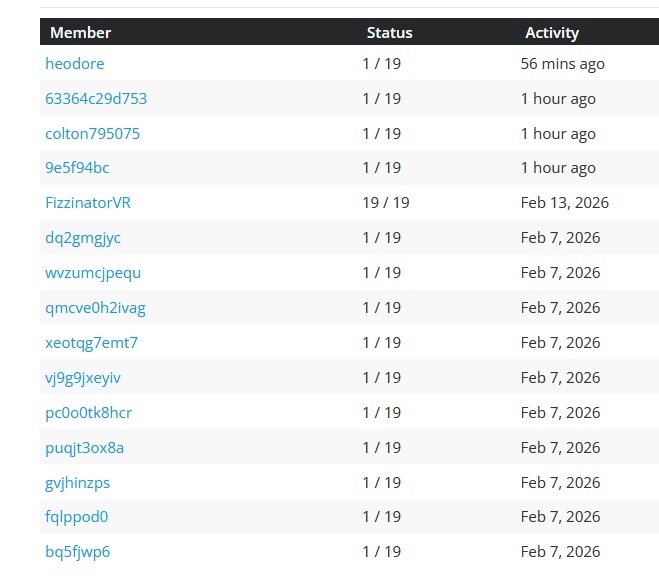Open colton795075 member profile

[93, 134]
